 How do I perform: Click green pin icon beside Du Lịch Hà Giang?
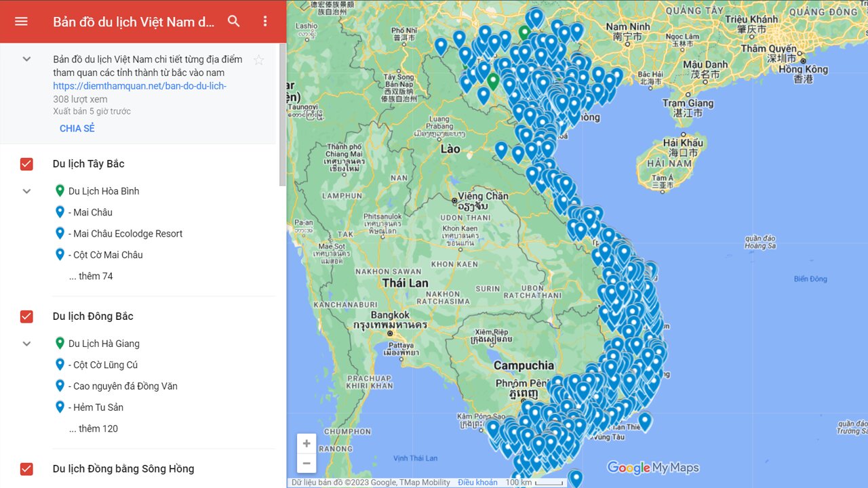point(60,343)
